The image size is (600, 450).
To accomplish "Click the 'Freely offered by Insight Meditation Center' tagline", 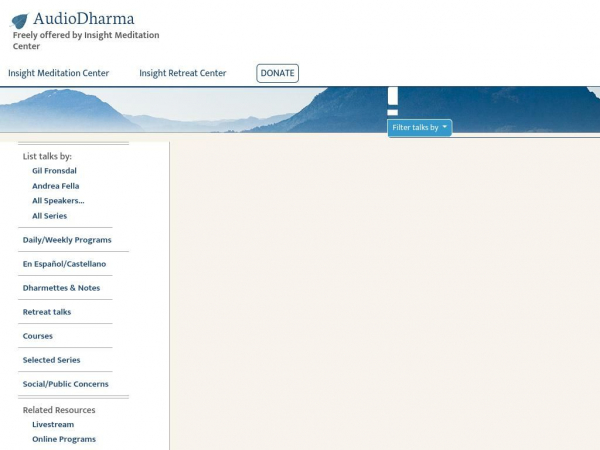I will click(x=86, y=41).
